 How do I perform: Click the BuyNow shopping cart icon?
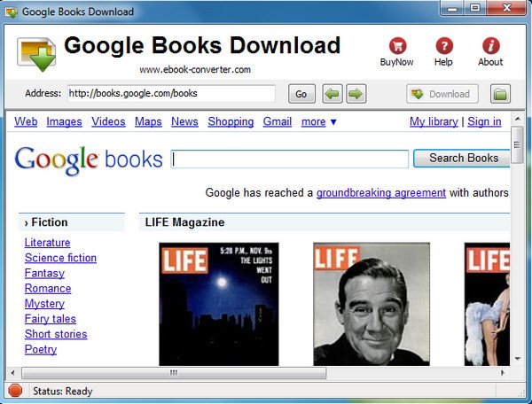pos(397,46)
